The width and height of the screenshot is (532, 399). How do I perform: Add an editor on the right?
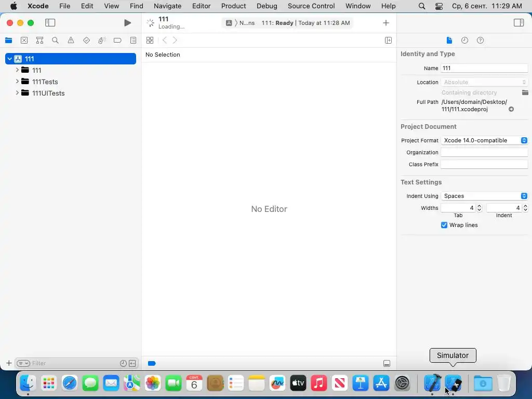(x=389, y=41)
